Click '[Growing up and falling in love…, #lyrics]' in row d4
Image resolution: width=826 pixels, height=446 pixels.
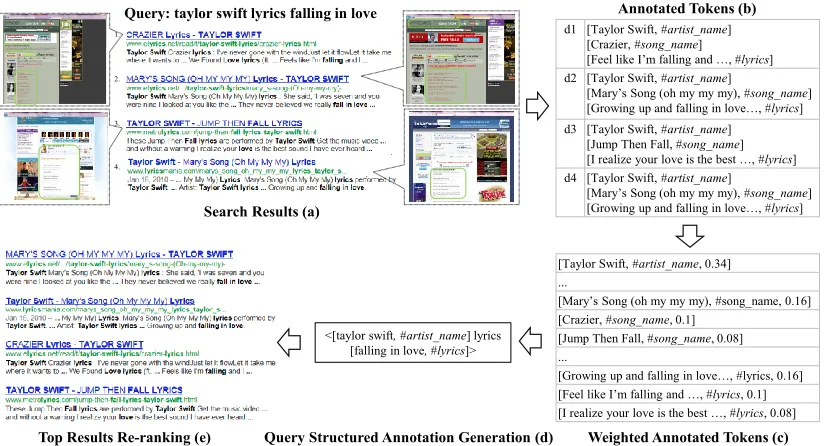695,208
